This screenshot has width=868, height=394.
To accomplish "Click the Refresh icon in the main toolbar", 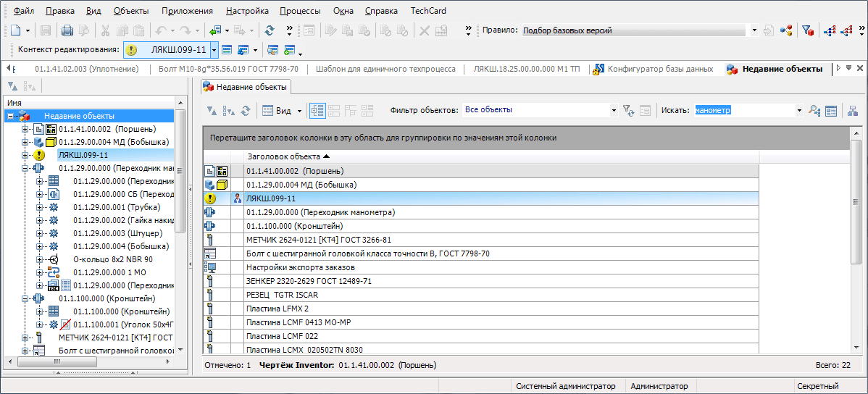I will click(x=270, y=30).
